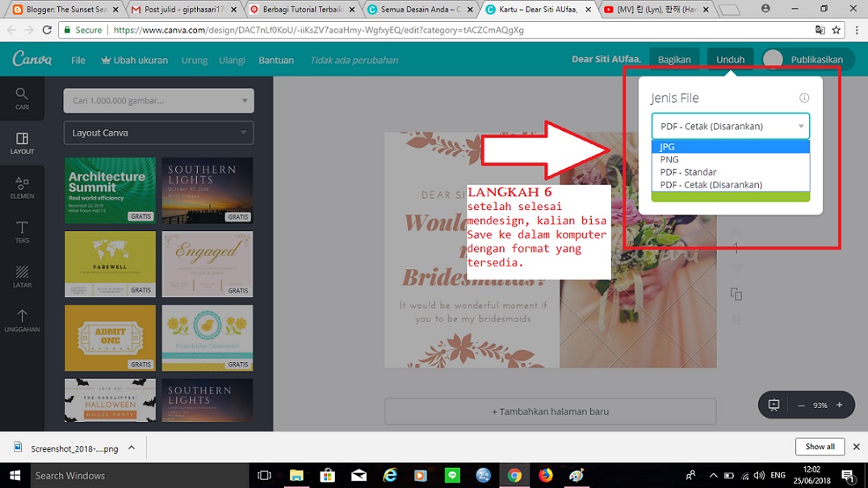Screen dimensions: 868x488
Task: Switch to the Gmail Post julid tab
Action: point(182,10)
